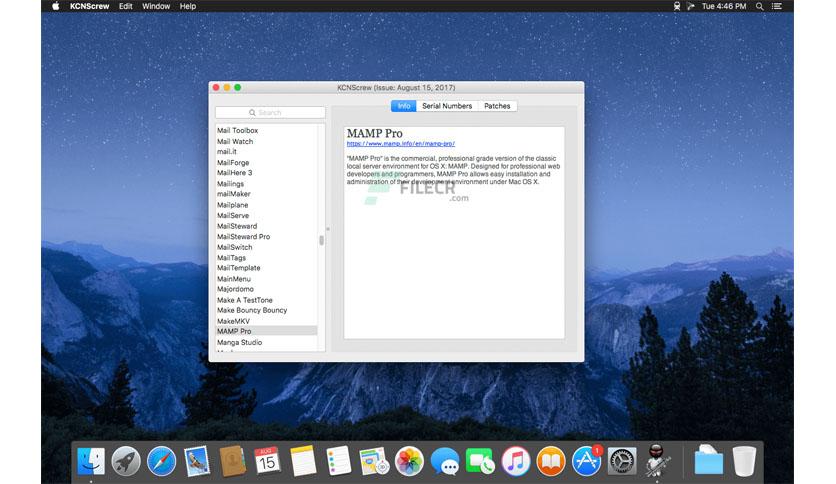Open the KCNScrew application menu
The height and width of the screenshot is (484, 836).
point(90,6)
